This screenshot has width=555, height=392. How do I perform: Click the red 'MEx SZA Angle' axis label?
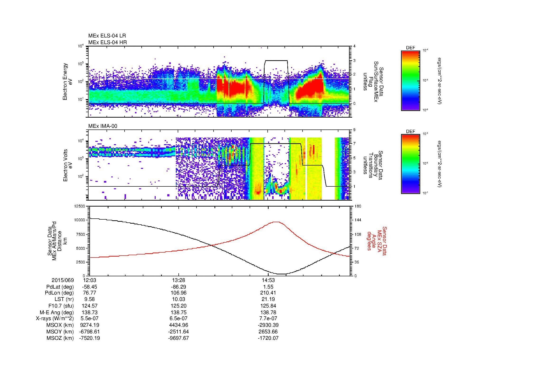coord(377,241)
